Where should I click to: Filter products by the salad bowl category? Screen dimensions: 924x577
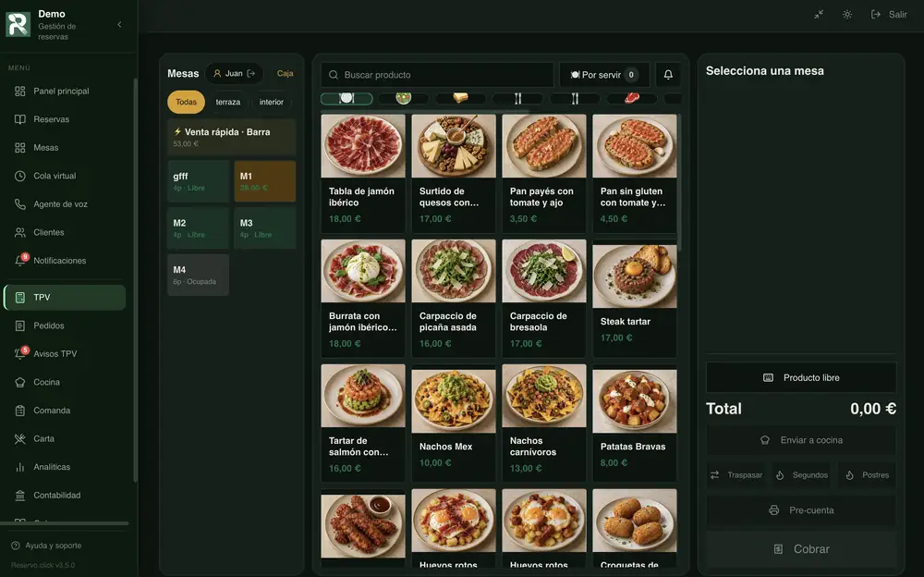point(404,99)
